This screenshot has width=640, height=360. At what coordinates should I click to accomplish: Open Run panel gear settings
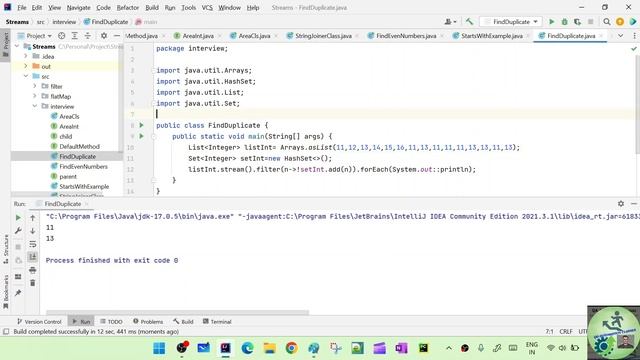[x=621, y=203]
